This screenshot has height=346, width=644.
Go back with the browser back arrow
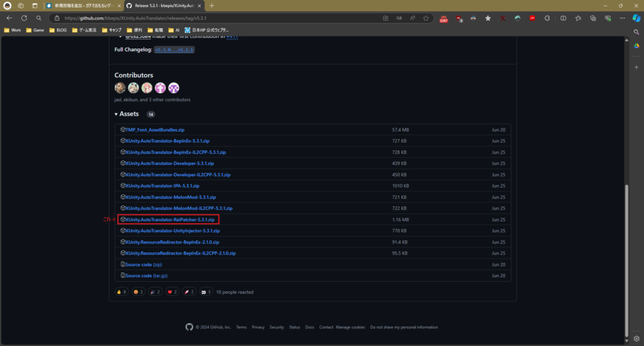9,18
